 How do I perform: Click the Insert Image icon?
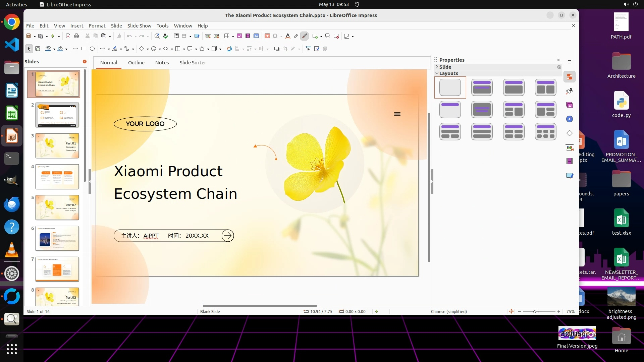239,36
